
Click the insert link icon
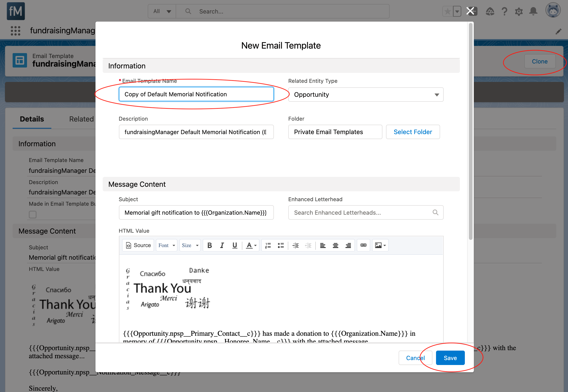tap(363, 245)
